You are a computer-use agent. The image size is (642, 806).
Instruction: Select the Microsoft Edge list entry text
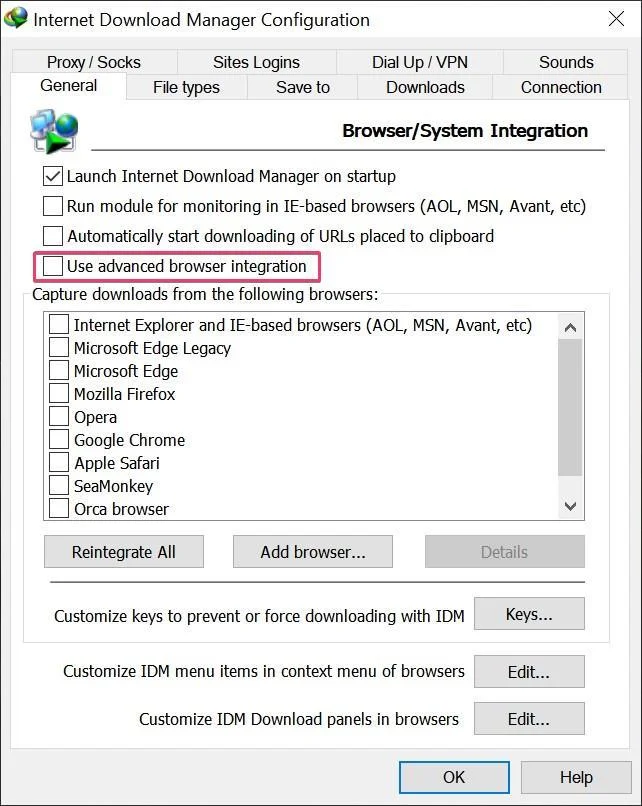(x=126, y=371)
